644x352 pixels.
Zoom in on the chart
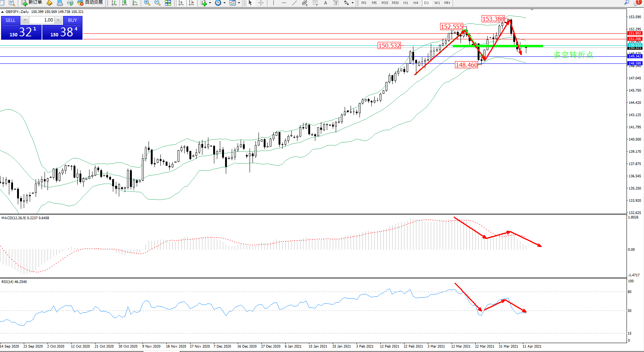[147, 3]
